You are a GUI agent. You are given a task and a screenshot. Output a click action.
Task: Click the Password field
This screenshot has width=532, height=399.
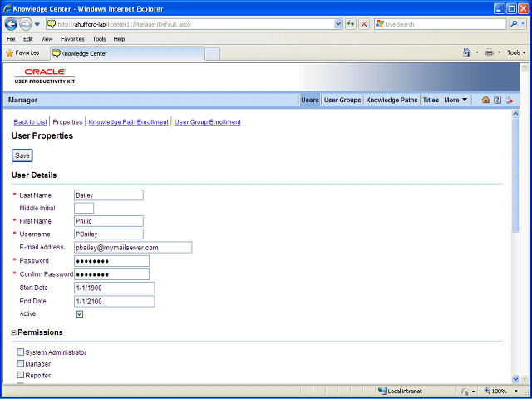point(111,261)
